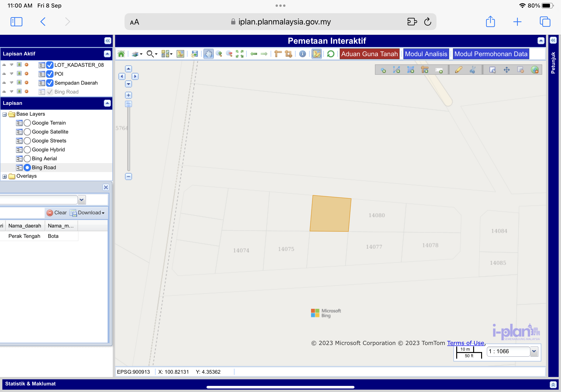Select the pan hand tool
561x392 pixels.
coord(208,54)
